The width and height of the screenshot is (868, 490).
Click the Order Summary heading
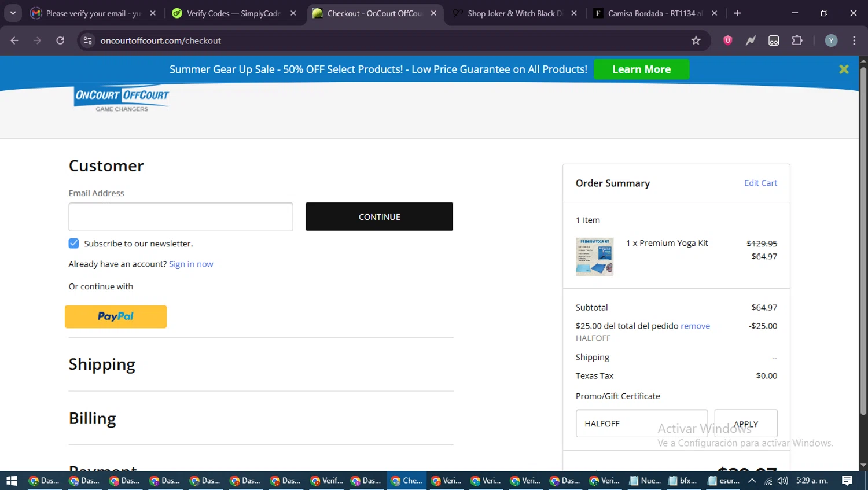[x=612, y=183]
